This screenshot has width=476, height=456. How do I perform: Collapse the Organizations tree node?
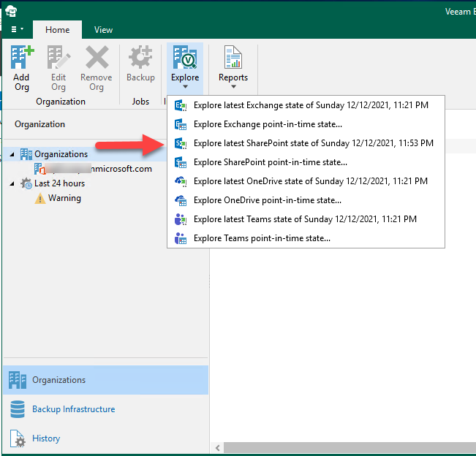coord(12,154)
